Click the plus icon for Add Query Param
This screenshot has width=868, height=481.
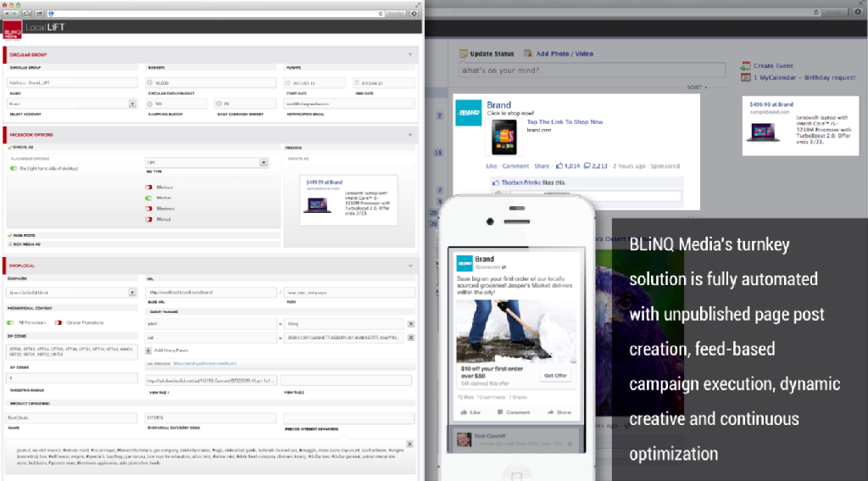pyautogui.click(x=149, y=350)
